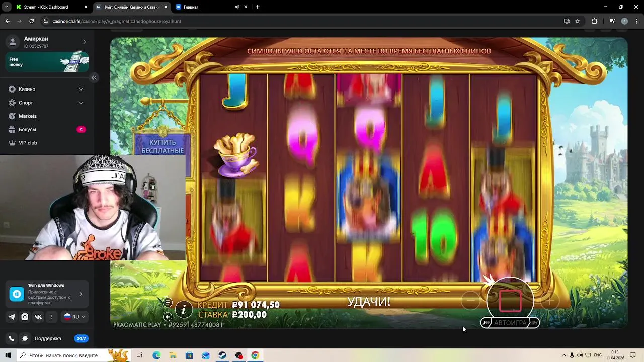Open Microsoft Store from taskbar

click(189, 355)
